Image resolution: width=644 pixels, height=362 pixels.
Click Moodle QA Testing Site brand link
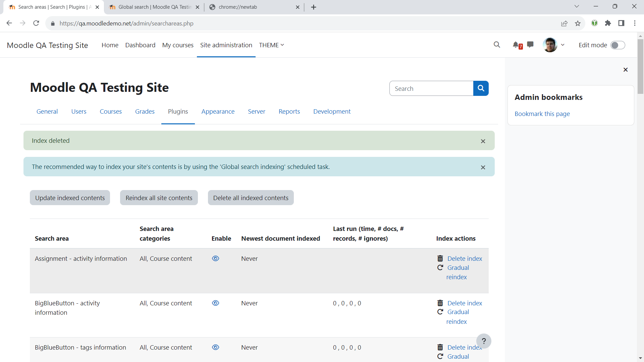point(47,45)
